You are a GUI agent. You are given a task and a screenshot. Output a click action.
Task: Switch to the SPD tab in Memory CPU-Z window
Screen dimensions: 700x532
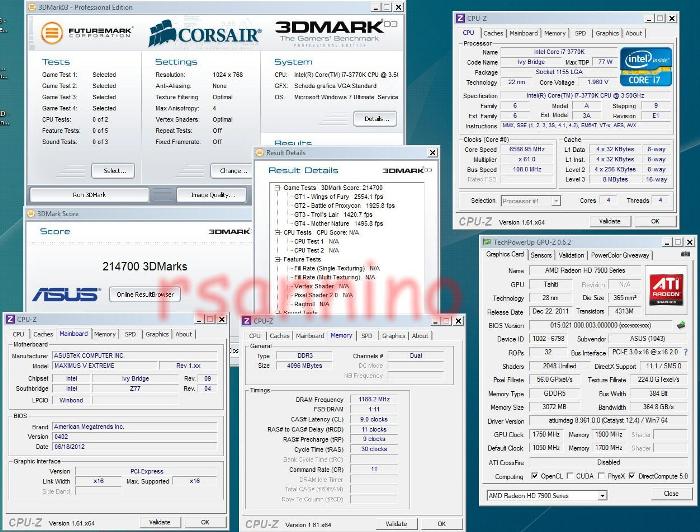pos(367,336)
